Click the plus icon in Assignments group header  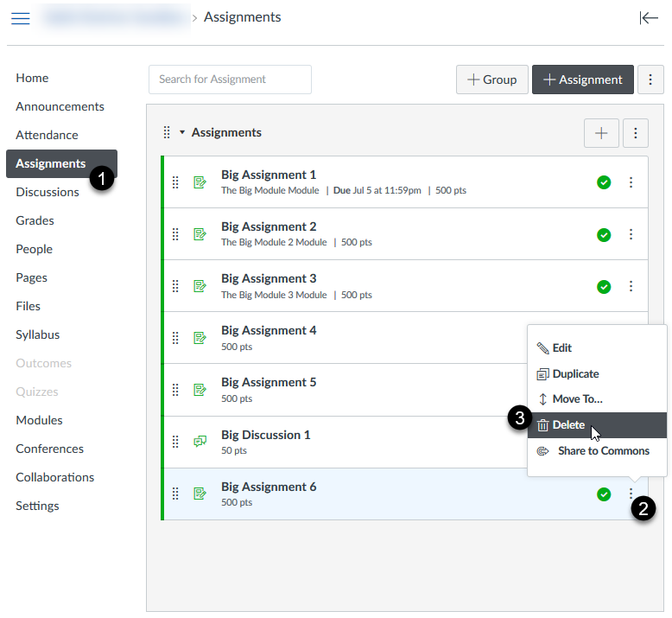point(601,133)
